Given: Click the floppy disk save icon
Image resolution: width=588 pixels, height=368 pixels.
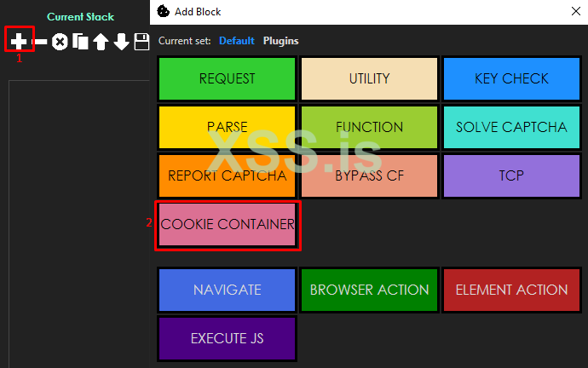Looking at the screenshot, I should pos(141,41).
